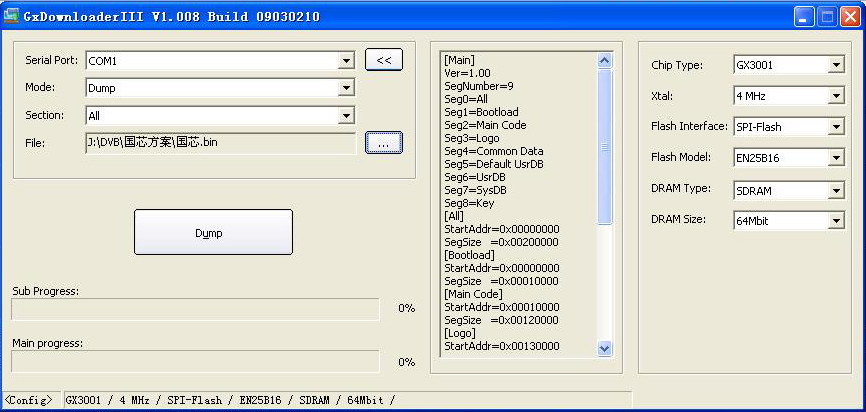866x412 pixels.
Task: Collapse the config panel with << button
Action: (x=384, y=60)
